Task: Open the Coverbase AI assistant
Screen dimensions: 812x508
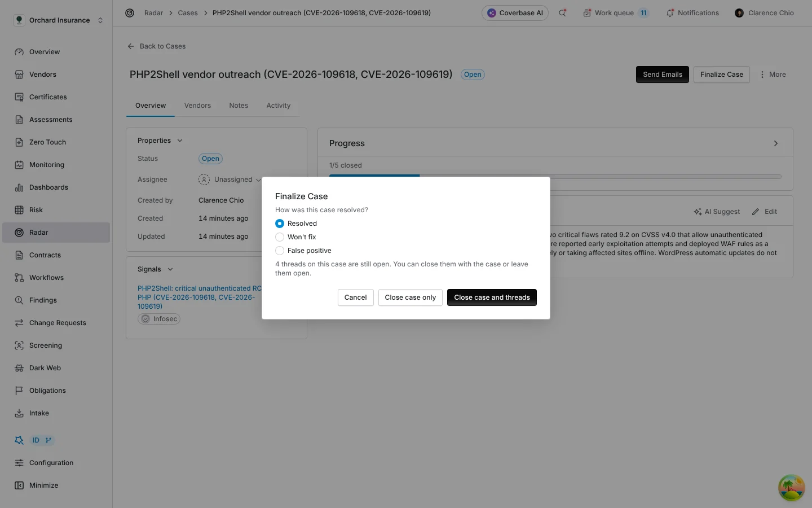Action: [515, 13]
